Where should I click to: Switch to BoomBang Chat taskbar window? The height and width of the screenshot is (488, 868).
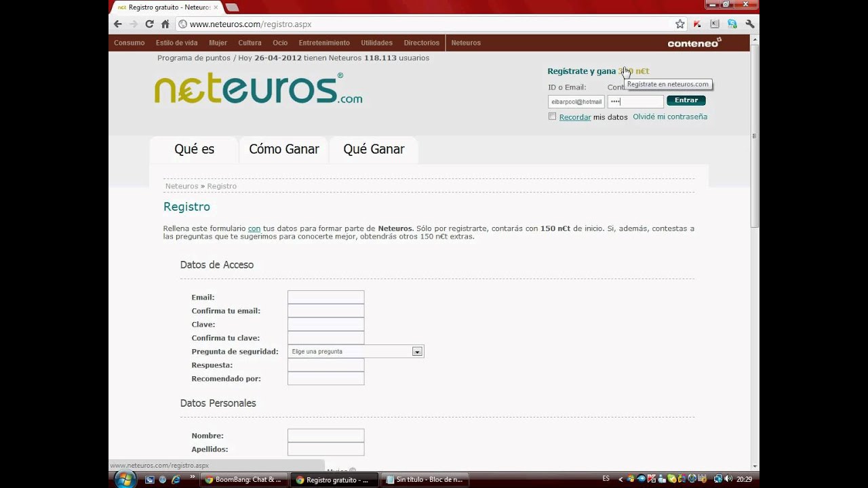(243, 479)
